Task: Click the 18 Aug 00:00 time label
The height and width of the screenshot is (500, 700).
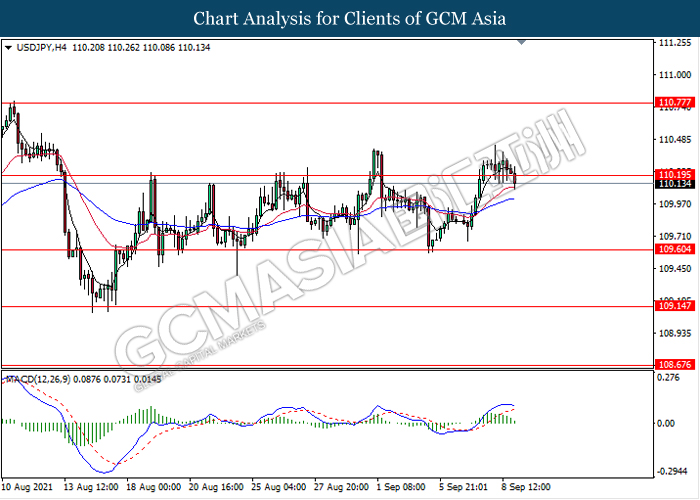Action: coord(153,487)
